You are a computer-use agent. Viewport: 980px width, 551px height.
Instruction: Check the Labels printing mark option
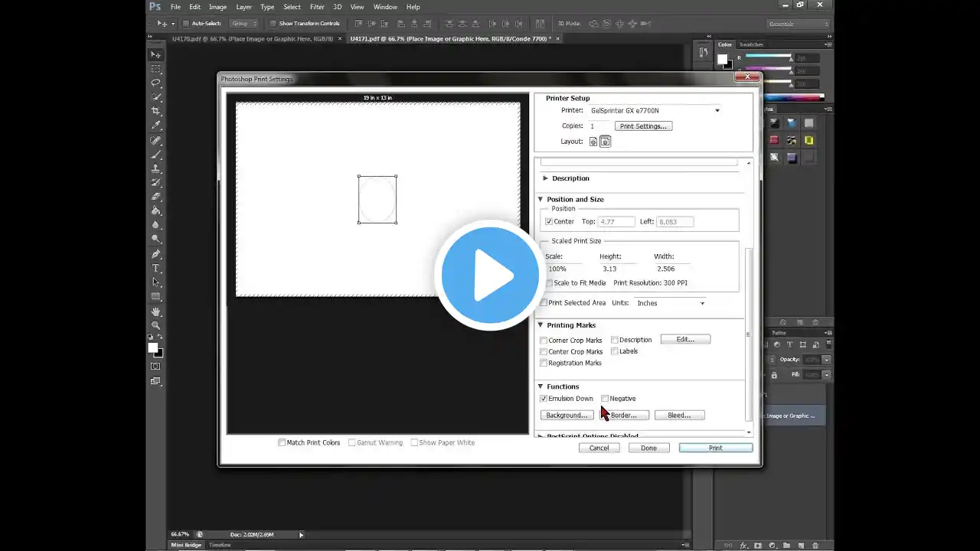click(x=615, y=351)
